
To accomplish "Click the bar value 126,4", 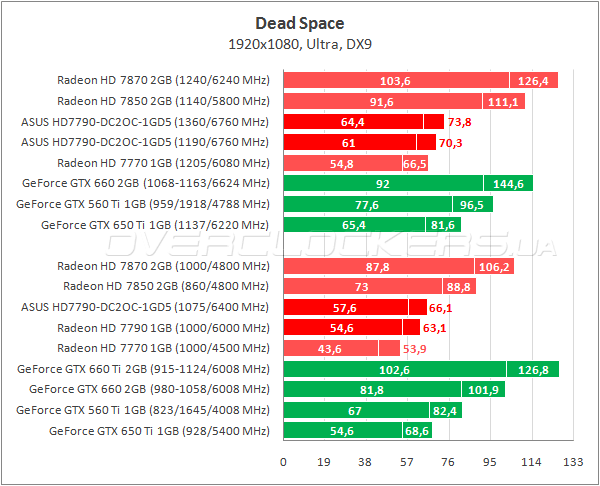I will pyautogui.click(x=533, y=81).
